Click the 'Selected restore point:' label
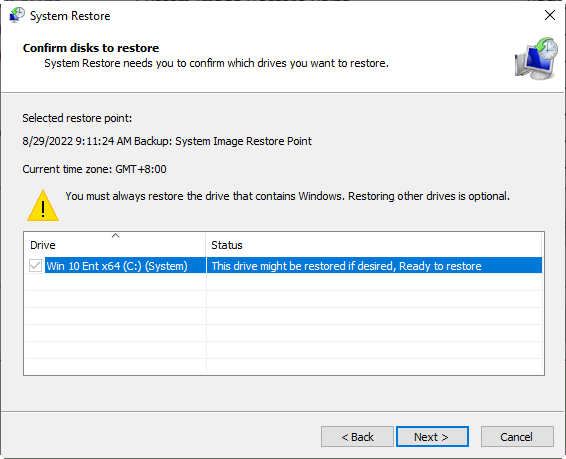The image size is (566, 459). (x=77, y=118)
